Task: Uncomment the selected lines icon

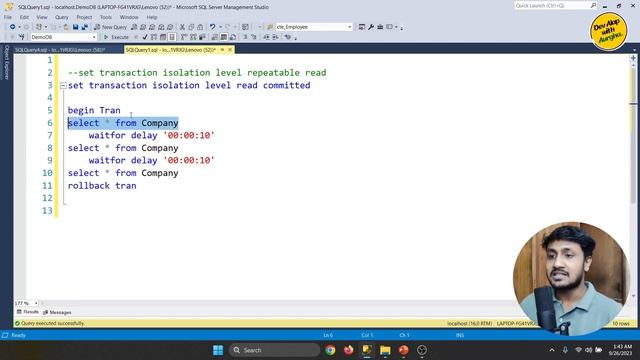Action: [253, 37]
